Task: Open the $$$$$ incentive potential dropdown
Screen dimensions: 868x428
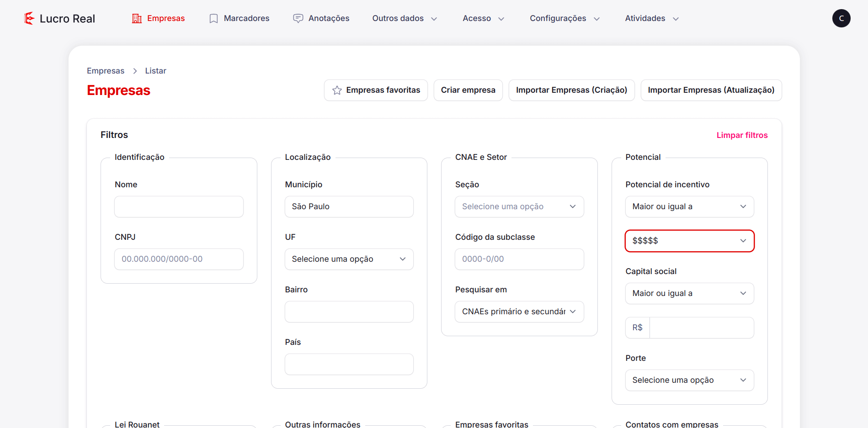Action: pyautogui.click(x=689, y=241)
